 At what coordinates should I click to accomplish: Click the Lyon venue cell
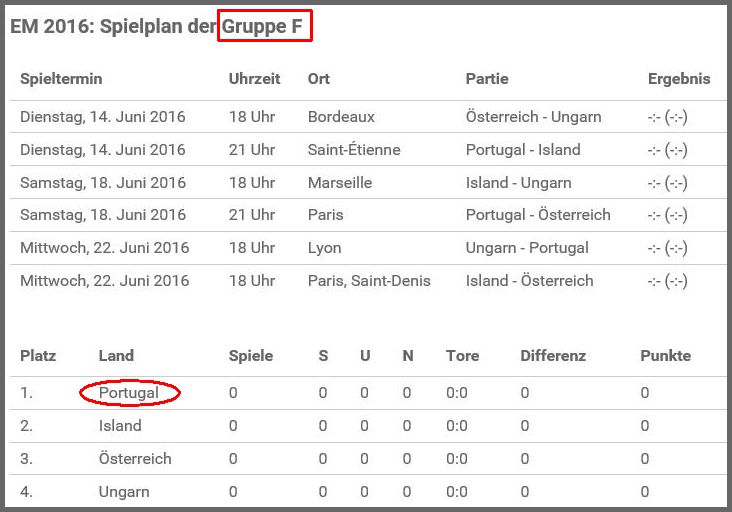pyautogui.click(x=324, y=248)
